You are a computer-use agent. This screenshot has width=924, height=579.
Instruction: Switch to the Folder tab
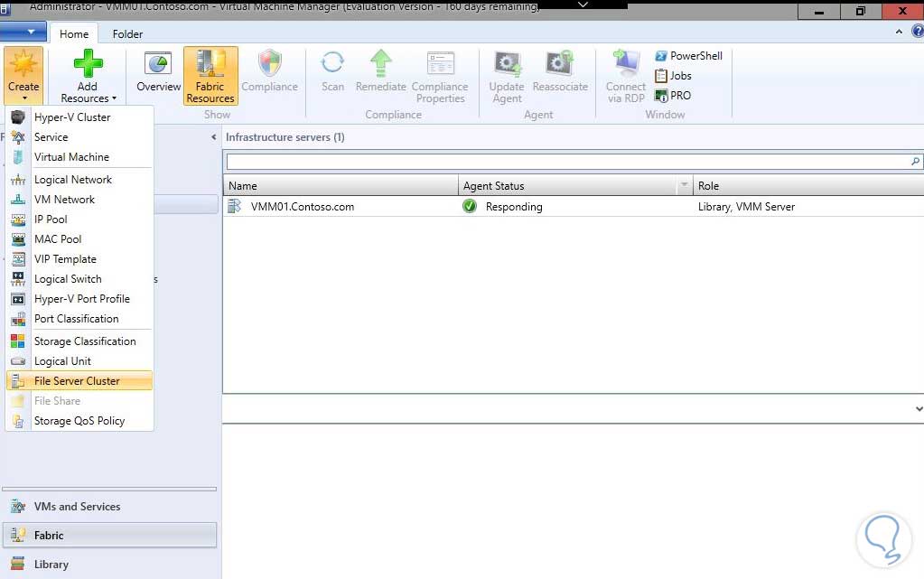127,34
